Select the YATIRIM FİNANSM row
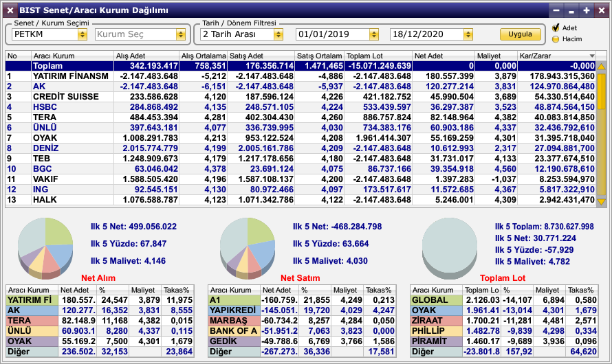Screen dimensions: 612x364 [x=300, y=76]
